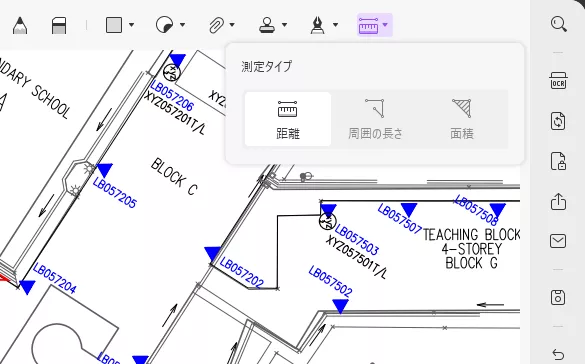Select the rectangle shape tool
Viewport: 585px width, 364px height.
[x=114, y=25]
